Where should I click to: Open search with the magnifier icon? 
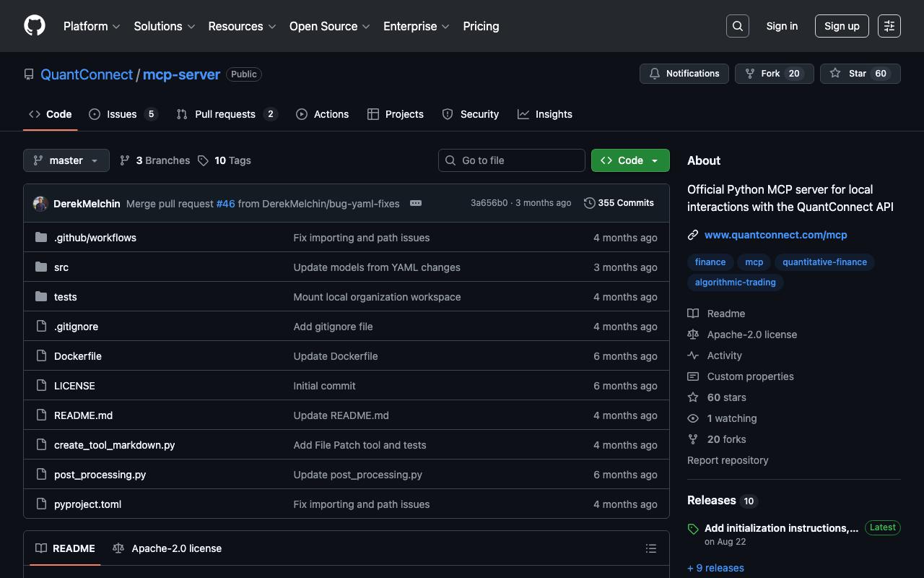[x=737, y=26]
